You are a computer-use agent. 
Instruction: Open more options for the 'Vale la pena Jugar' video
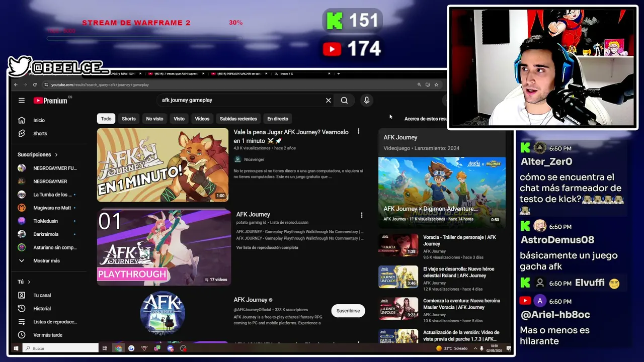(x=358, y=131)
